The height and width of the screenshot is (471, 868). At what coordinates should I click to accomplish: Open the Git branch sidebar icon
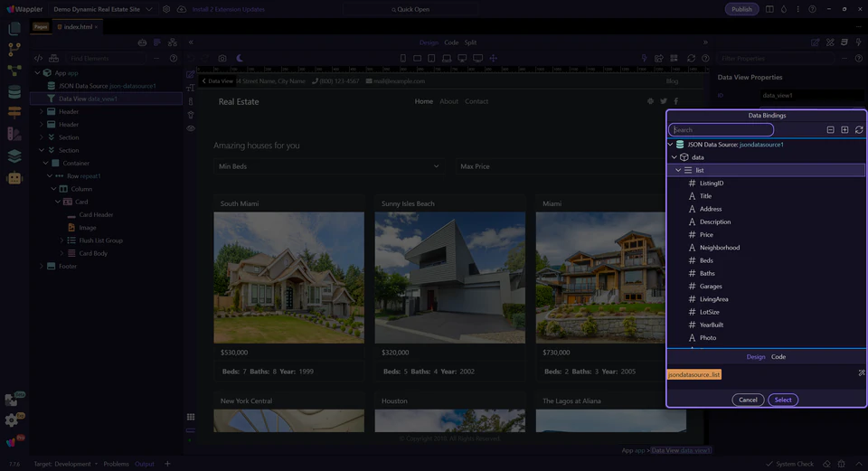tap(14, 49)
